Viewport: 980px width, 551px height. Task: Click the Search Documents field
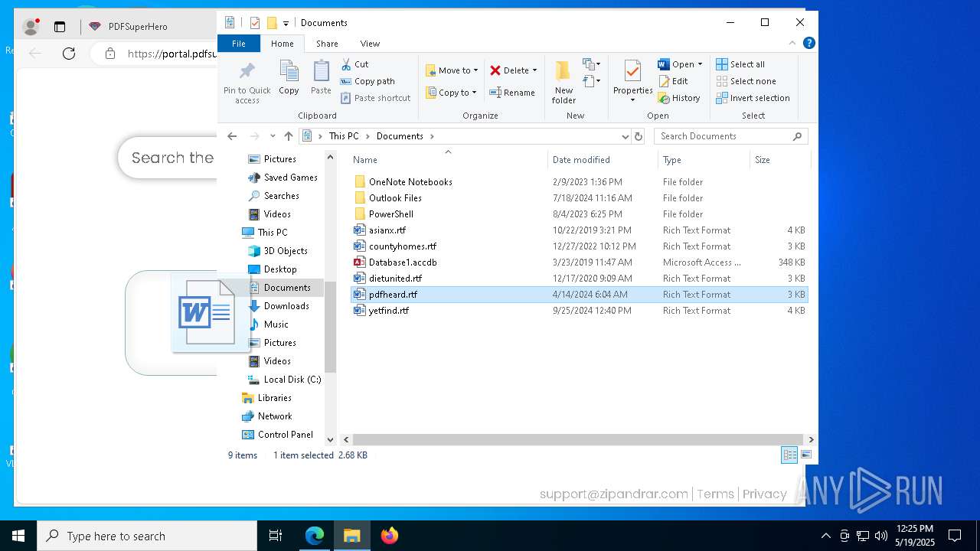coord(730,136)
